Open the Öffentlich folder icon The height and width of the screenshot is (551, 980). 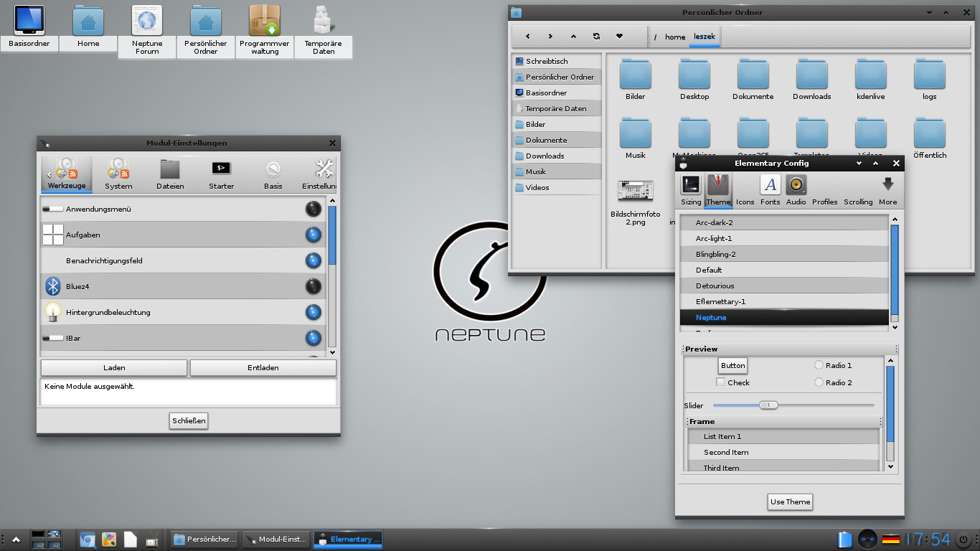(930, 133)
